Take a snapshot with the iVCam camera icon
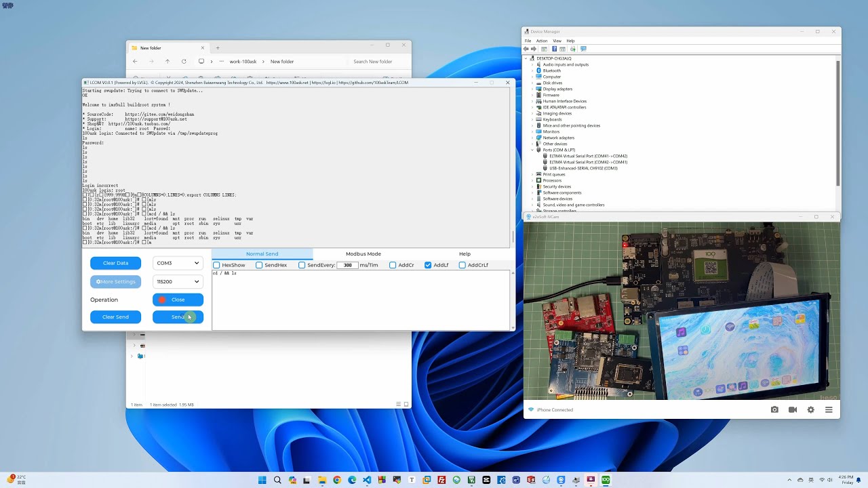Viewport: 868px width, 488px height. point(774,409)
